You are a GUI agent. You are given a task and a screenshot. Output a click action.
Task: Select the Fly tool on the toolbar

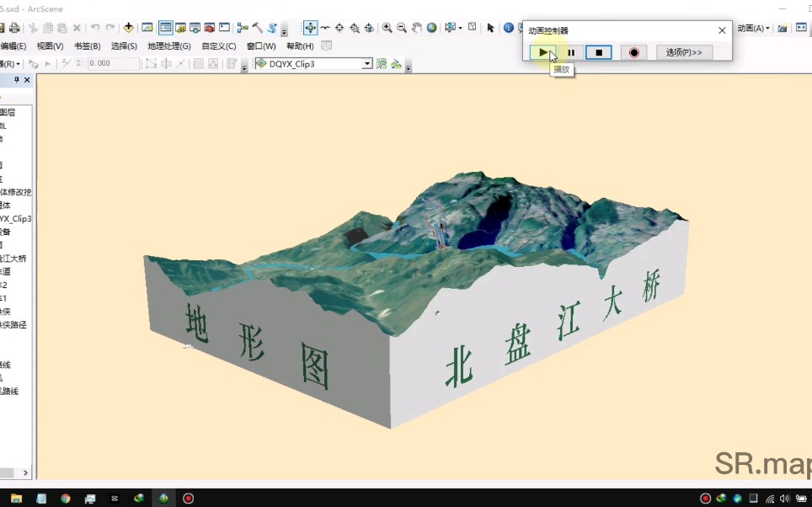pos(324,27)
